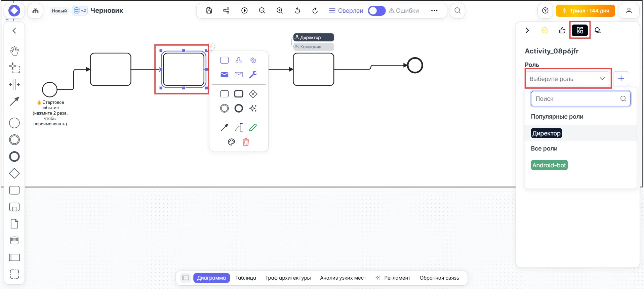Click the share icon in toolbar

pos(226,11)
